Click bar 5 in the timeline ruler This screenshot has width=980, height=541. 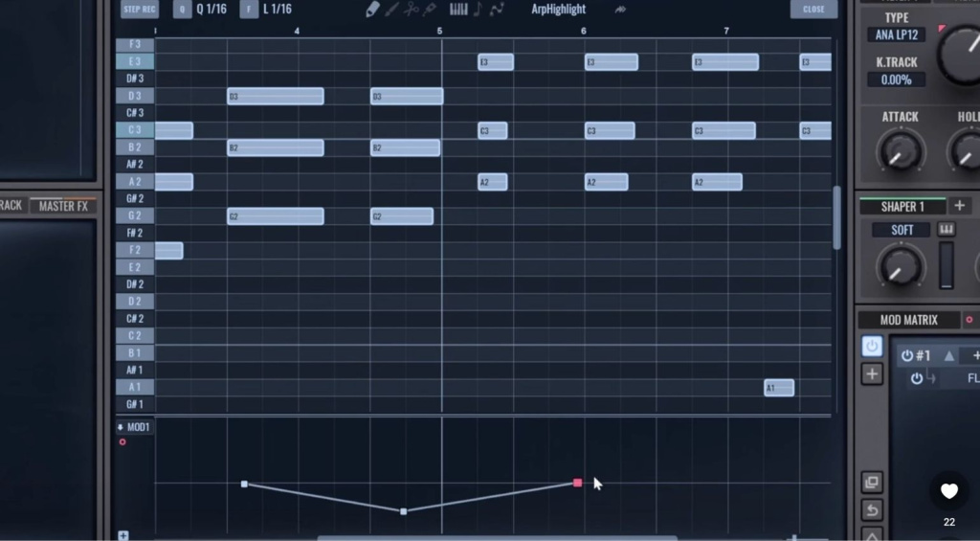pyautogui.click(x=440, y=31)
